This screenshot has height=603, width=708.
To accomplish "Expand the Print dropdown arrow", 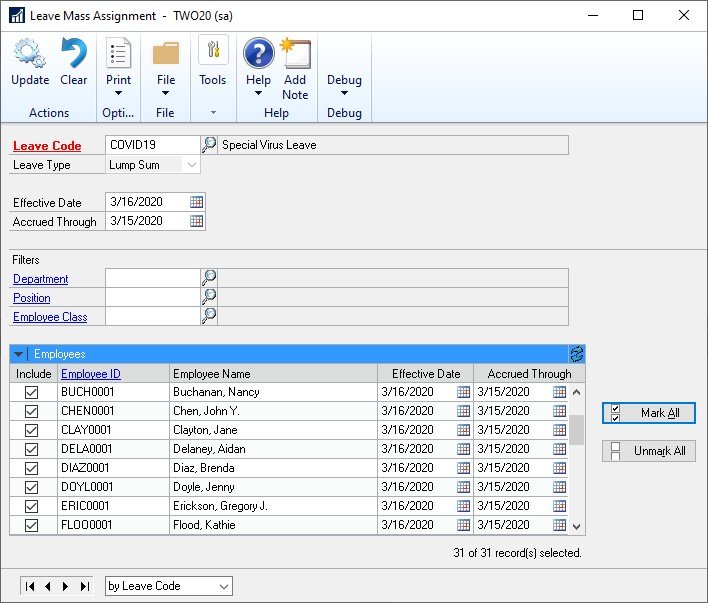I will pos(118,93).
